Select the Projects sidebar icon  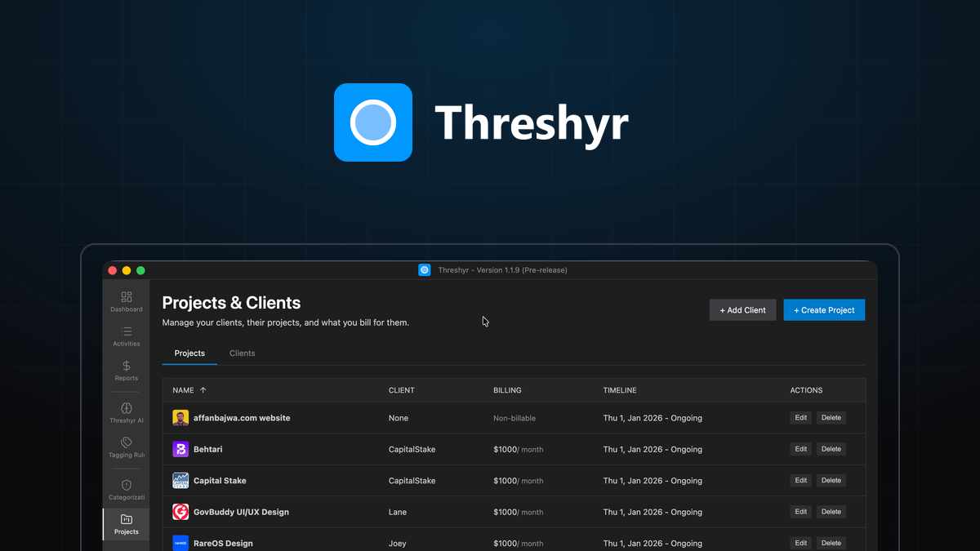tap(126, 519)
